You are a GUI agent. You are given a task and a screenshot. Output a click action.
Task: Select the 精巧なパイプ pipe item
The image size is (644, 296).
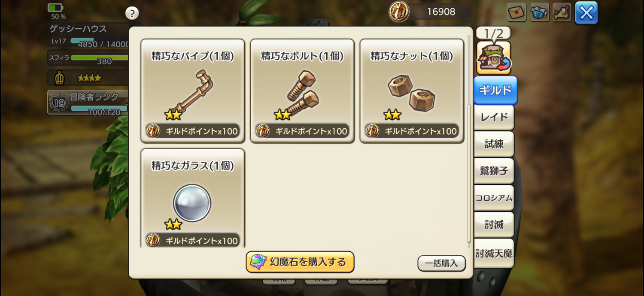coord(193,91)
